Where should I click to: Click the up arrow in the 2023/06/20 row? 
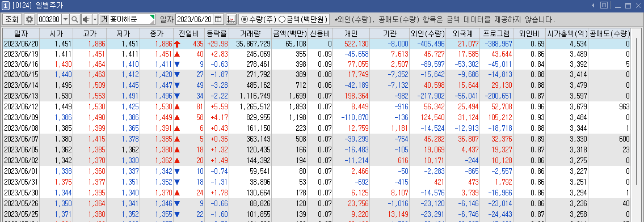click(177, 44)
